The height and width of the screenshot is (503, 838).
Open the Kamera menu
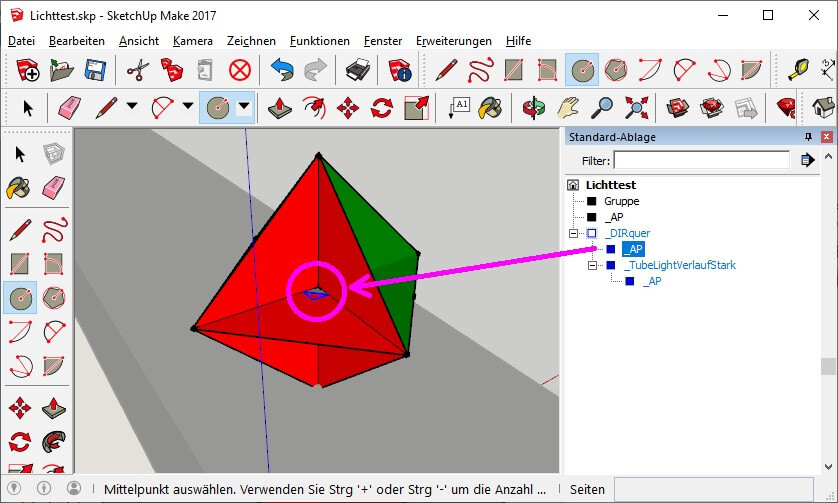click(x=193, y=41)
